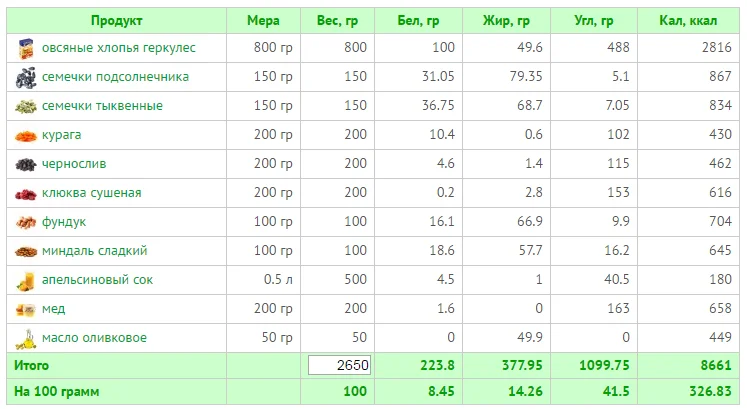
Task: Open the фундук product link
Action: click(x=64, y=222)
